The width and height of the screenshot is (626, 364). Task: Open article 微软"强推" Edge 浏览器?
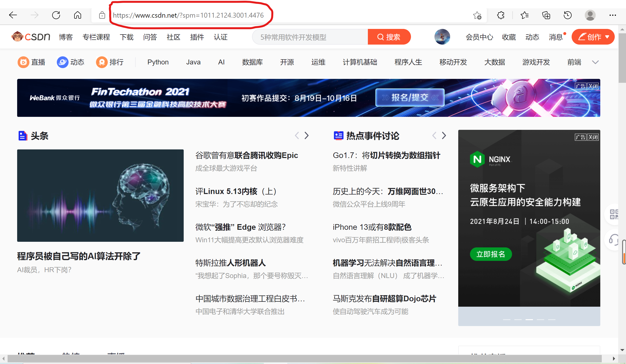point(241,227)
